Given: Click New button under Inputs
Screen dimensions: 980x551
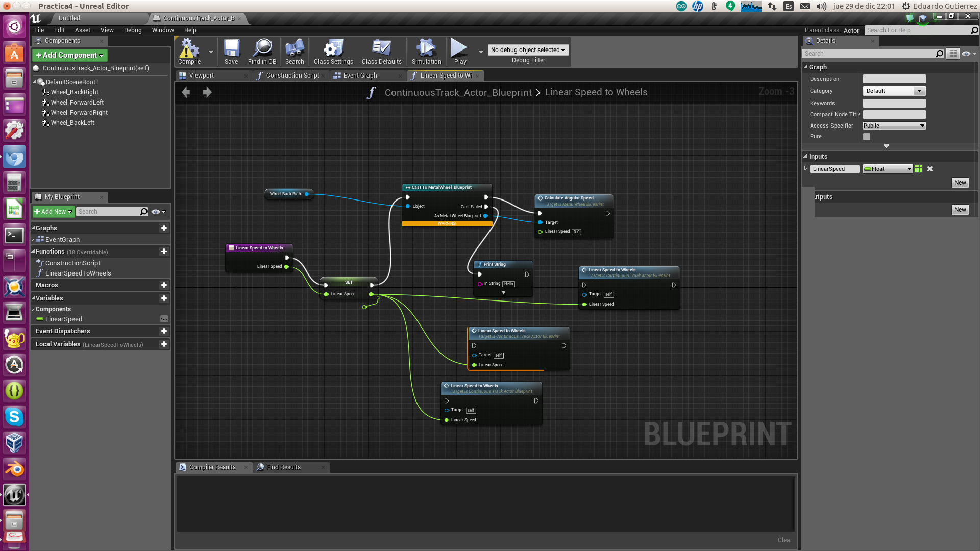Looking at the screenshot, I should (x=960, y=183).
